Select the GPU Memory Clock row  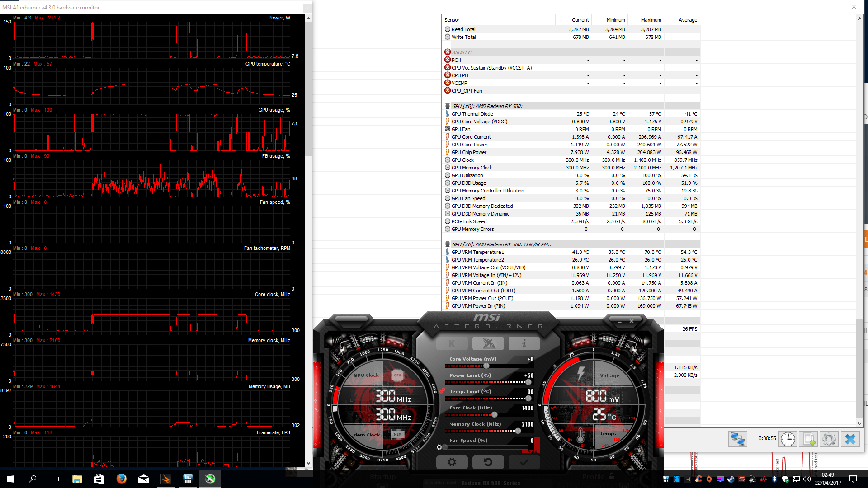571,168
